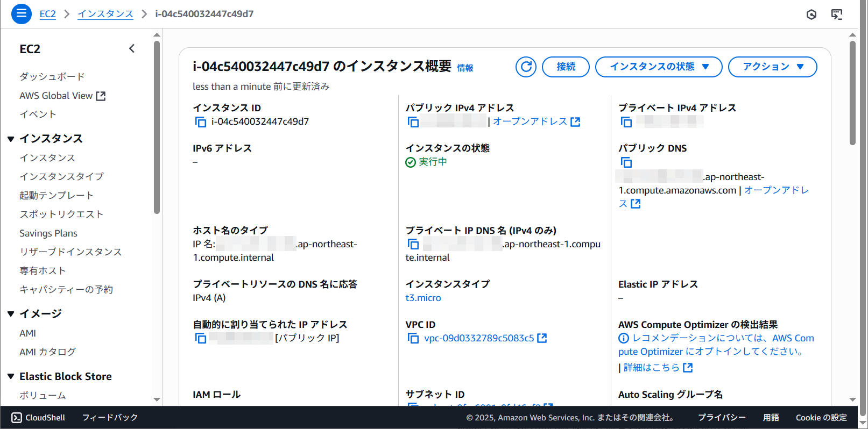Open CloudShell from the footer
This screenshot has width=868, height=429.
(x=38, y=418)
